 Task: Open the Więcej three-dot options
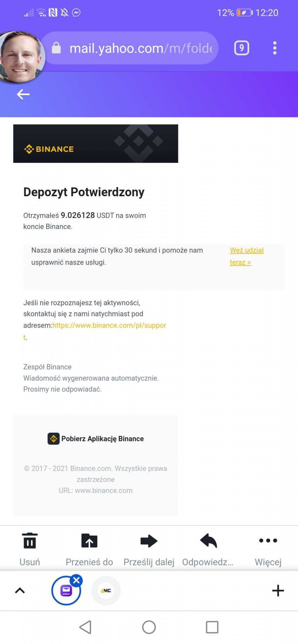pyautogui.click(x=268, y=541)
